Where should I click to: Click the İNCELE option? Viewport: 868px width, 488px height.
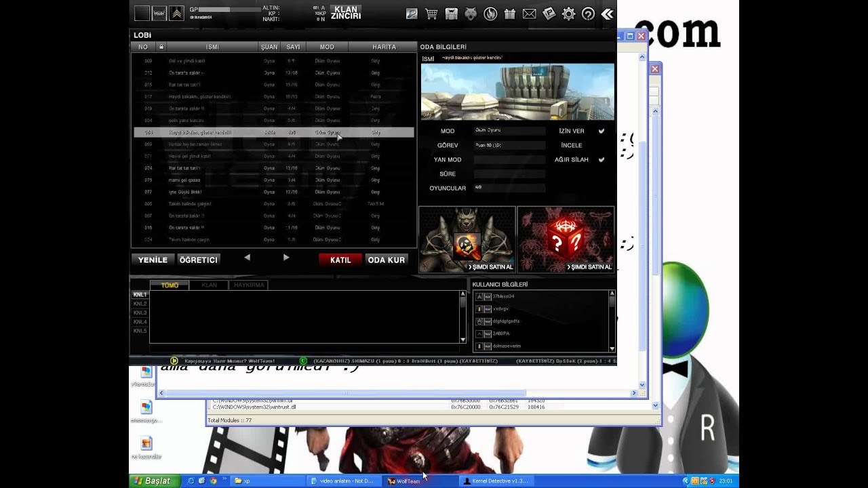click(x=572, y=145)
